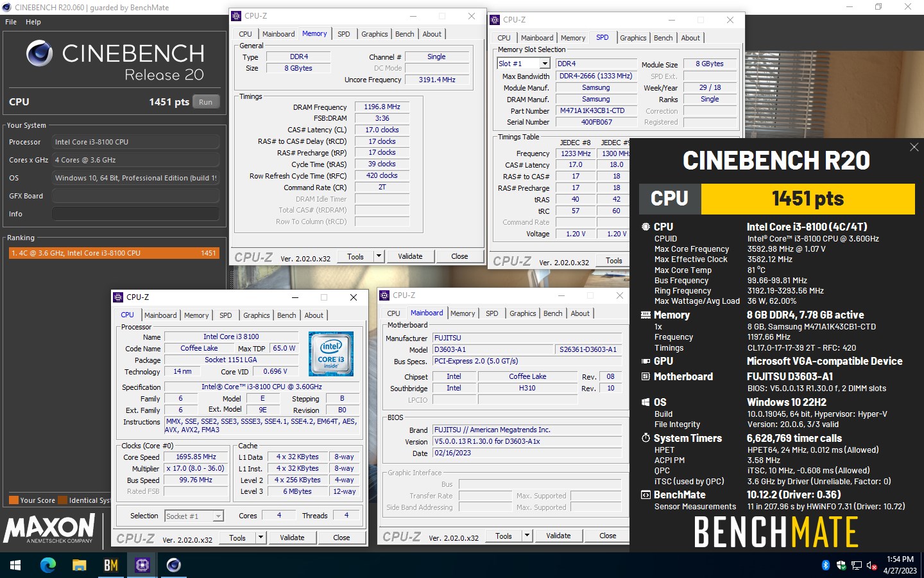The image size is (924, 578).
Task: Click the Intel Core i3 logo badge
Action: (330, 353)
